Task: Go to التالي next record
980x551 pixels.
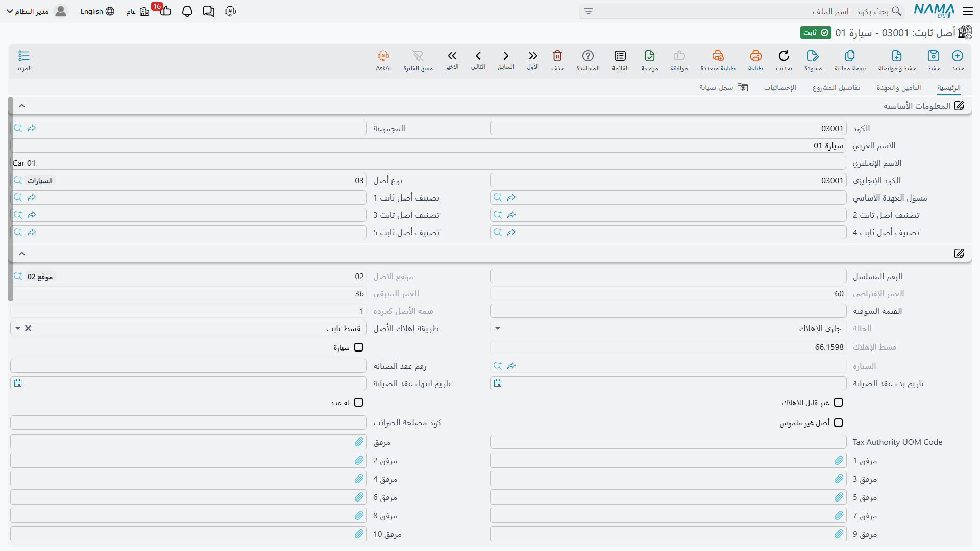Action: click(478, 56)
